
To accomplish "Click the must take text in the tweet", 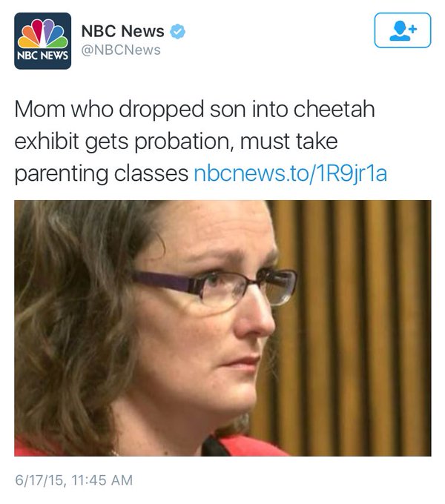I will (x=289, y=142).
